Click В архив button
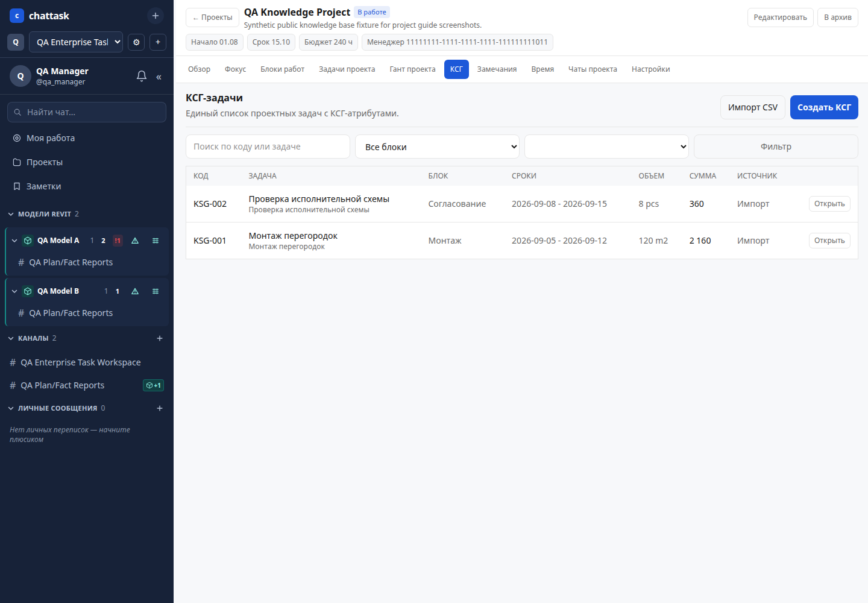868x603 pixels. click(837, 17)
